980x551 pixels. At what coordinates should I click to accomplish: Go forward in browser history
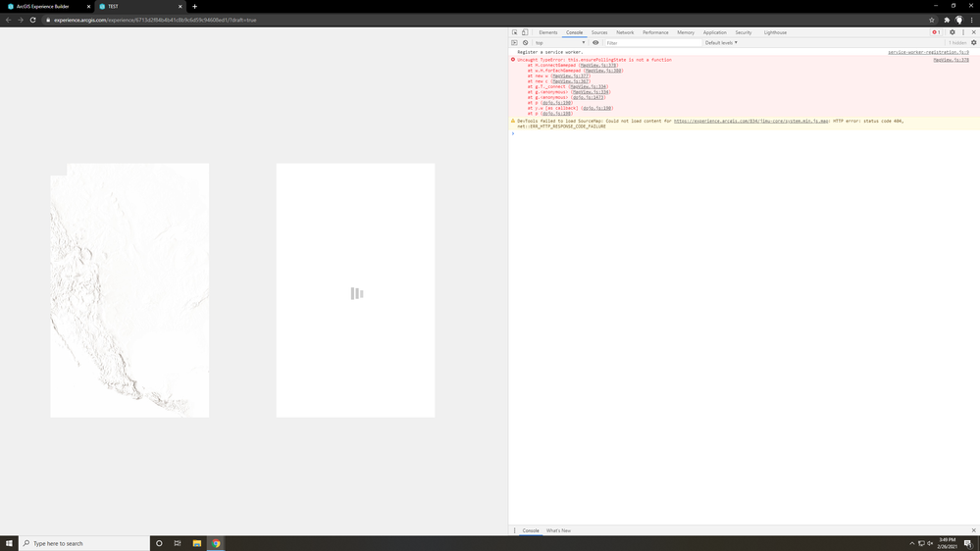[21, 20]
